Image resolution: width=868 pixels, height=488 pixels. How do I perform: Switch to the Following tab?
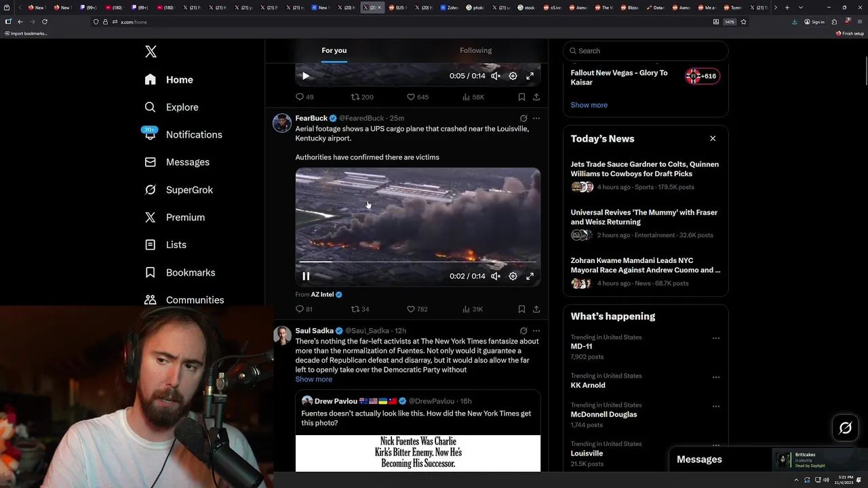click(475, 50)
